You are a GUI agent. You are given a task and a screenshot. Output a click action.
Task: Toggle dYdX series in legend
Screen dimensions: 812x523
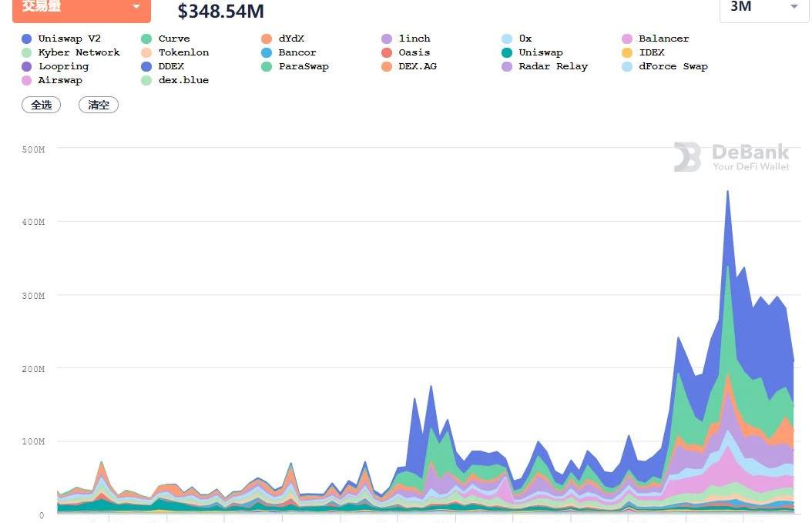(283, 39)
